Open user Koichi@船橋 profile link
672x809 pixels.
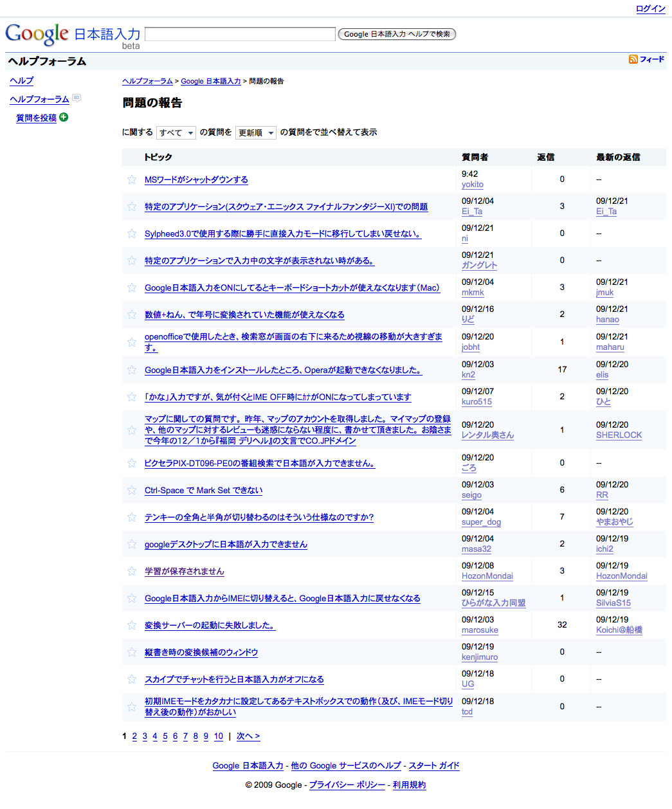(x=619, y=630)
